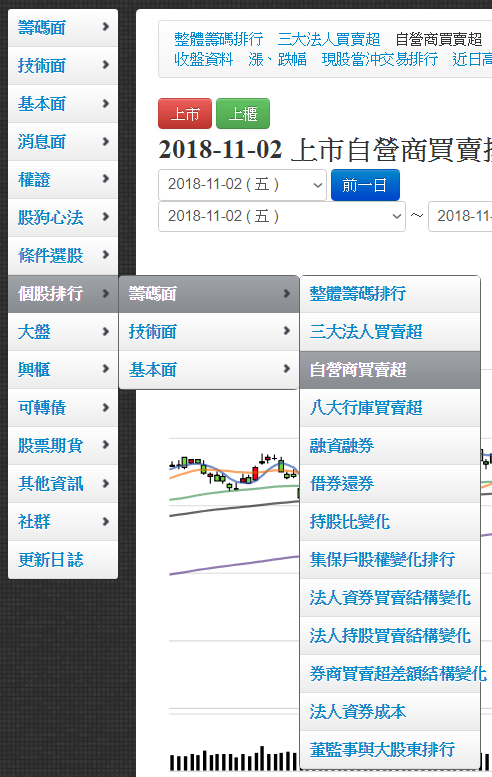Follow the 整體籌碼排行 link in top navigation
The height and width of the screenshot is (777, 492).
[x=219, y=39]
